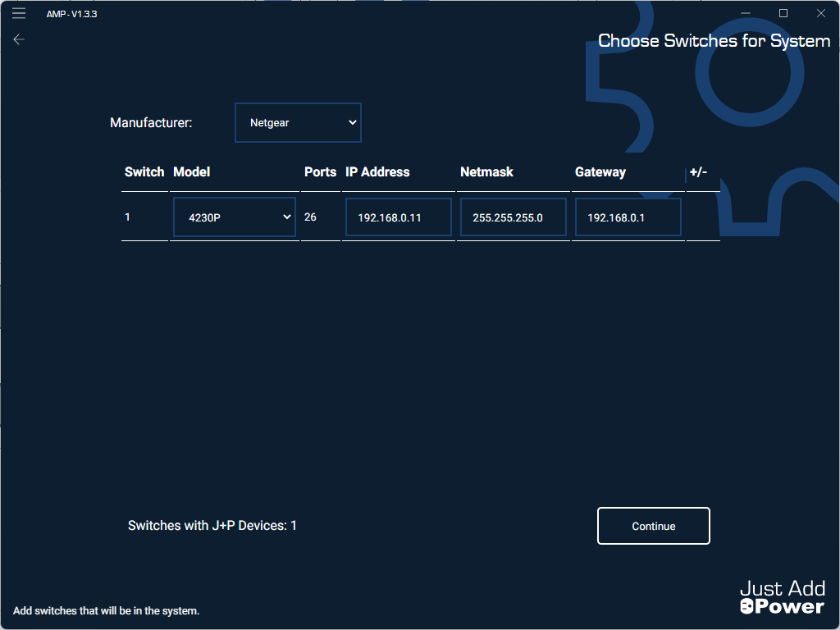The image size is (840, 630).
Task: Click the AMP - V1.3.3 window title
Action: point(72,14)
